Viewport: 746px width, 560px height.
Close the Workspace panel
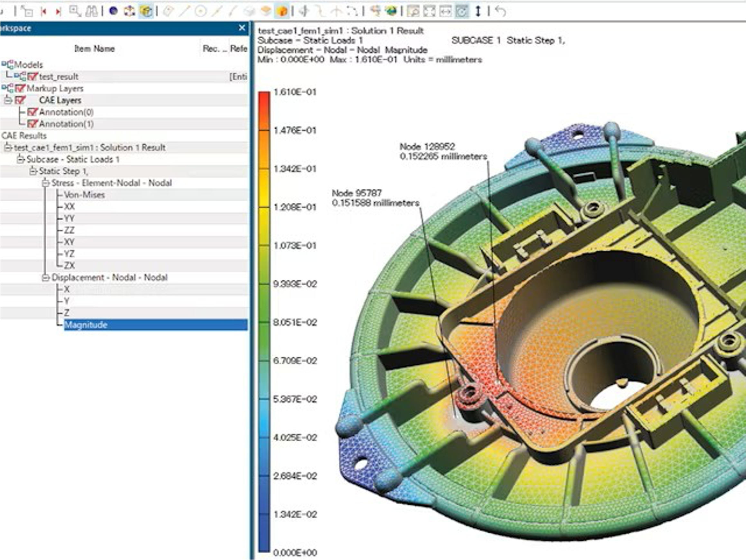click(242, 28)
